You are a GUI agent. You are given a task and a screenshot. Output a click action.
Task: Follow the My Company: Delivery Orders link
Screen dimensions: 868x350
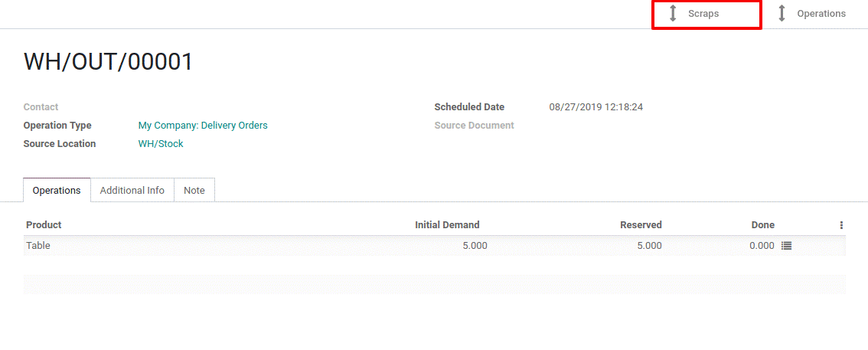click(203, 126)
